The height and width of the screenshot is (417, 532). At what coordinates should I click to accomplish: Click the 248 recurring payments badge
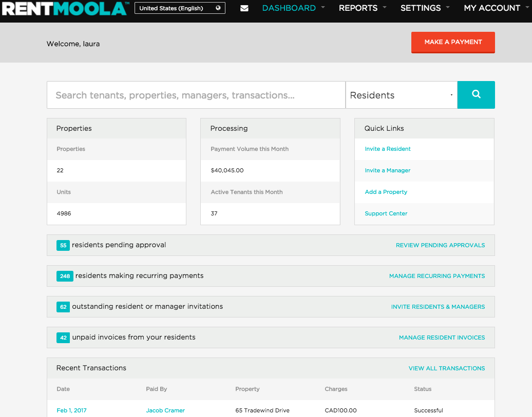65,276
